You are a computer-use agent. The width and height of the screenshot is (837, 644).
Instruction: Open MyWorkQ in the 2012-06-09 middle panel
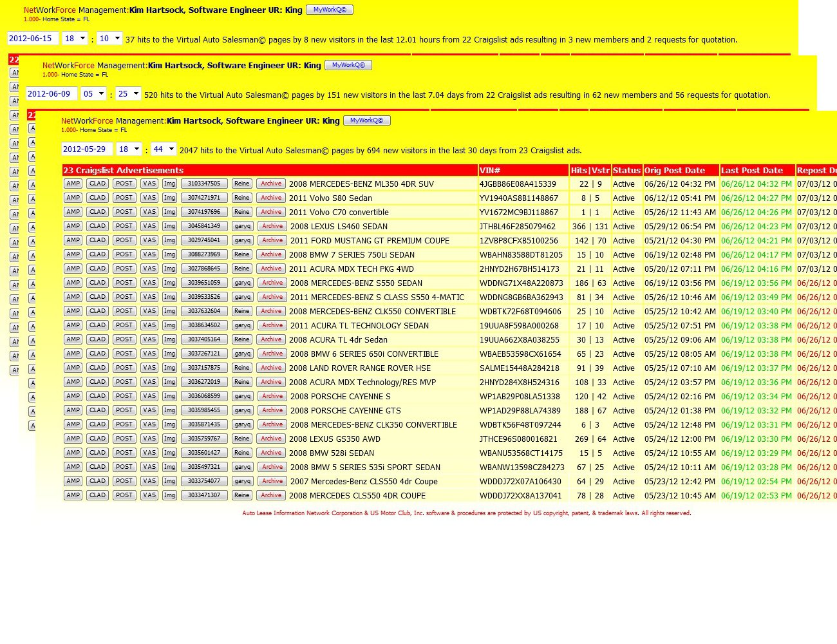coord(348,65)
